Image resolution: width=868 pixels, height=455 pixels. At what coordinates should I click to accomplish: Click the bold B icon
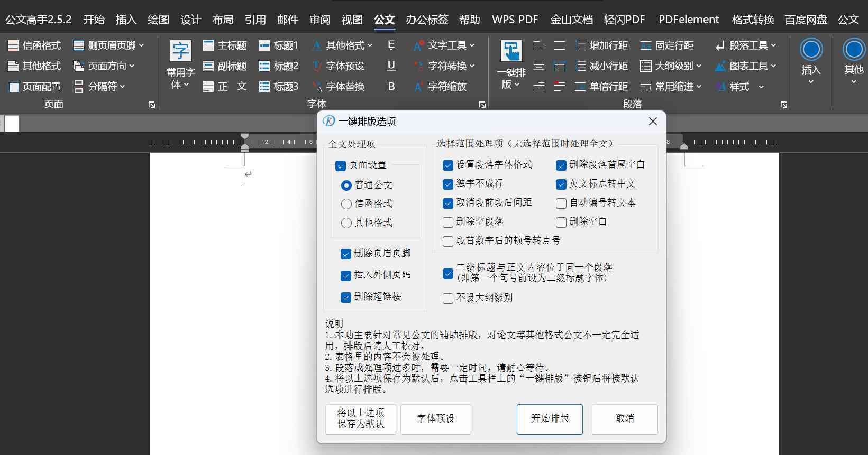click(x=391, y=86)
